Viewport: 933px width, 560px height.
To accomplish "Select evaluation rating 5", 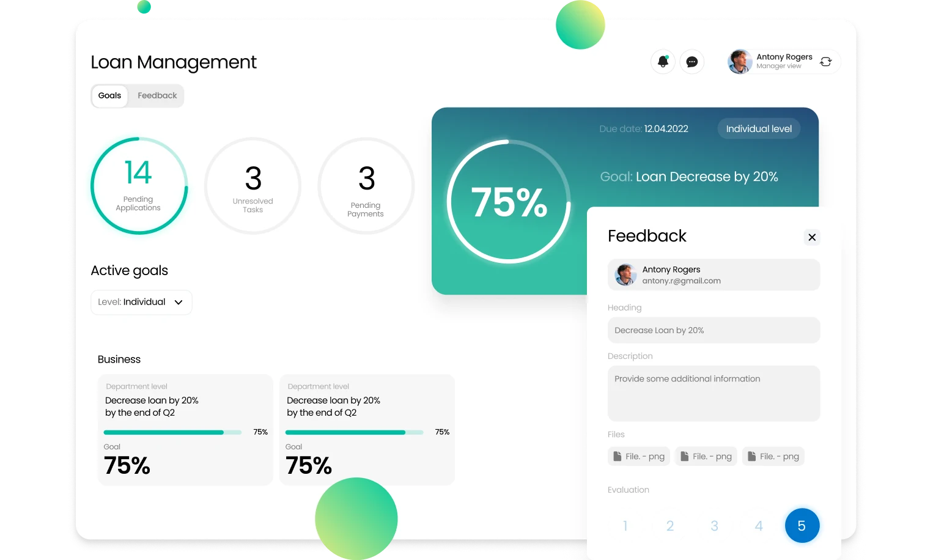I will pos(802,526).
